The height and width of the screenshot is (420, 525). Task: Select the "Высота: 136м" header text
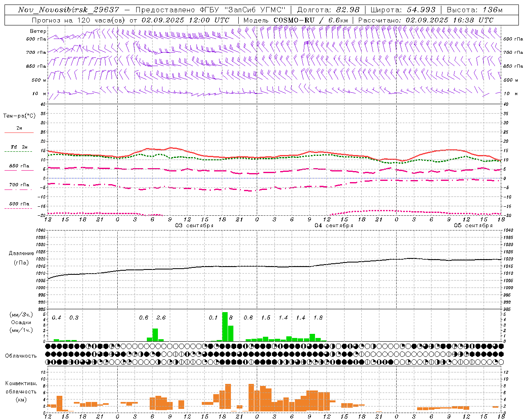[x=475, y=10]
